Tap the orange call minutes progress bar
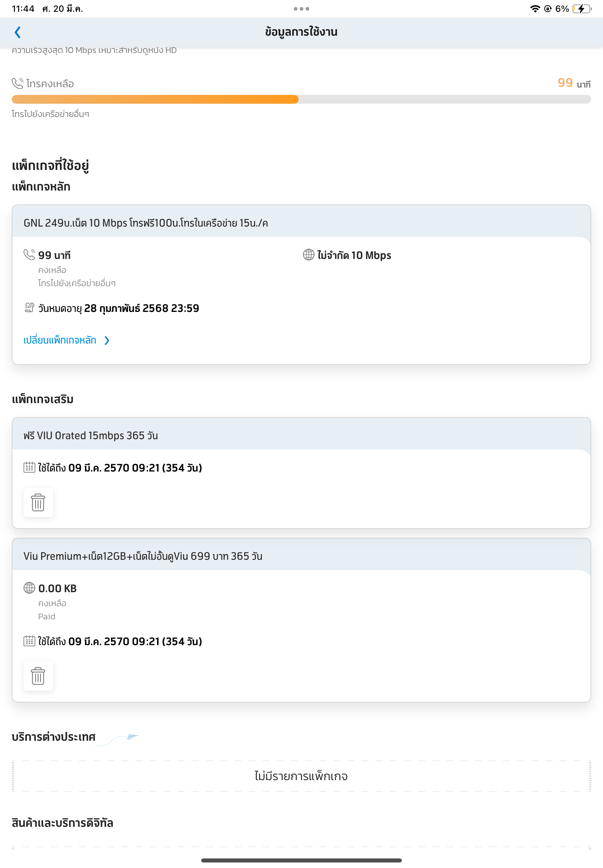This screenshot has height=868, width=603. (x=155, y=99)
